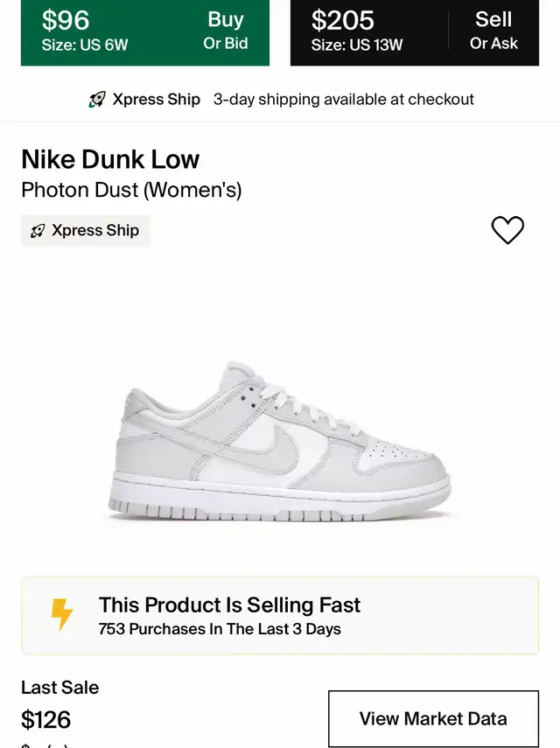Viewport: 560px width, 748px height.
Task: Click the Size: US 6W label
Action: click(x=85, y=45)
